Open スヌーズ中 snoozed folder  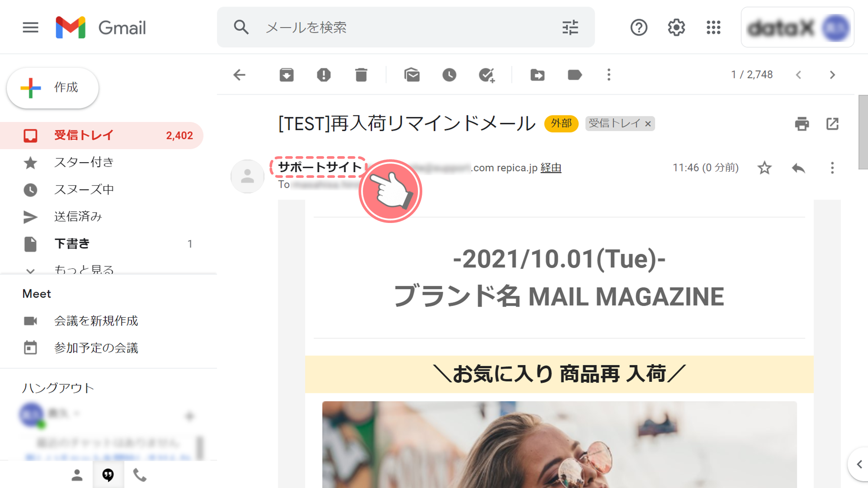tap(102, 190)
